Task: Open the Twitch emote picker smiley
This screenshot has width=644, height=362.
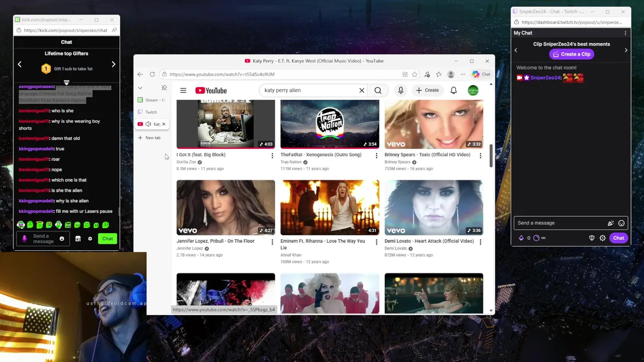Action: tap(621, 223)
